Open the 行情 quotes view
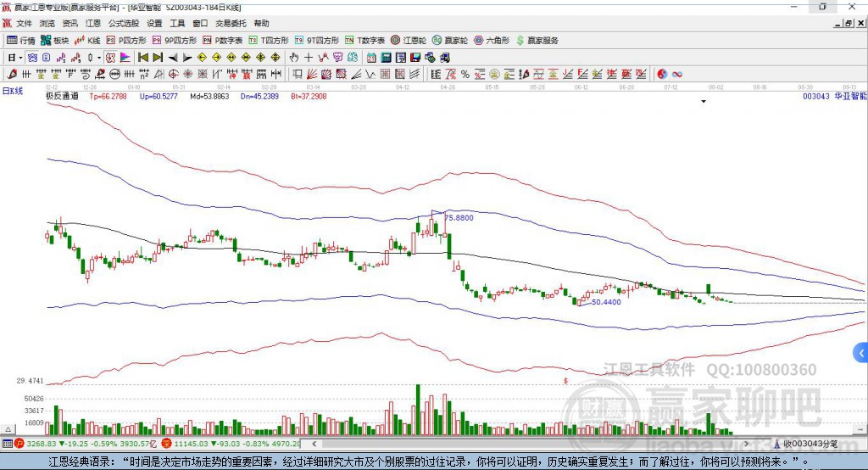 (20, 41)
